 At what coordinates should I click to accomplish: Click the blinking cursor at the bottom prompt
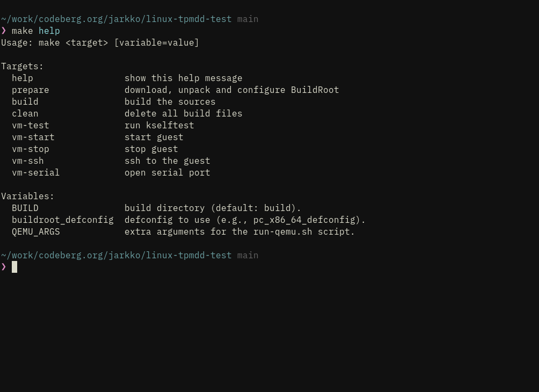[14, 267]
